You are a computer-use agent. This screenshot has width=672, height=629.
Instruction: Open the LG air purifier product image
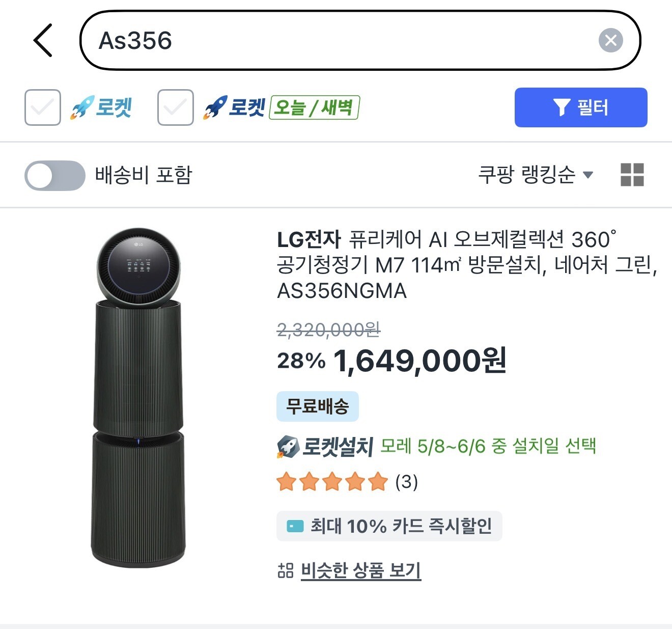tap(138, 398)
